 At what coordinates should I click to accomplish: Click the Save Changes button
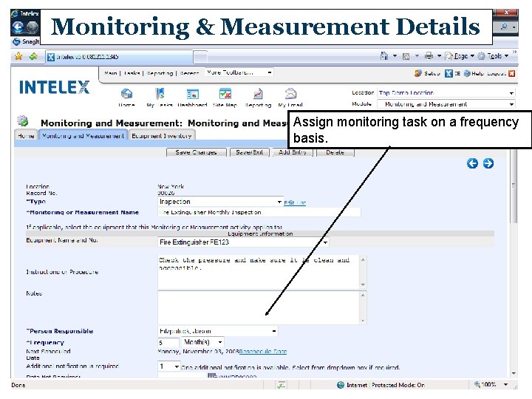[196, 152]
